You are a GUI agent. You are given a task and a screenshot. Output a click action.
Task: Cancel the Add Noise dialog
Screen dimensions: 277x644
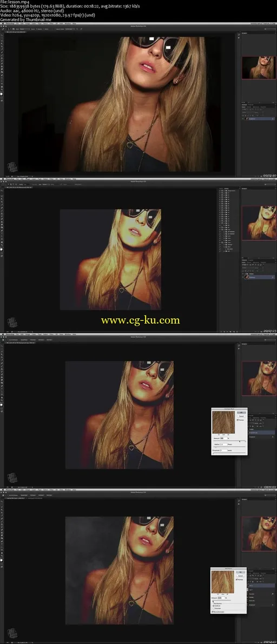pos(240,576)
